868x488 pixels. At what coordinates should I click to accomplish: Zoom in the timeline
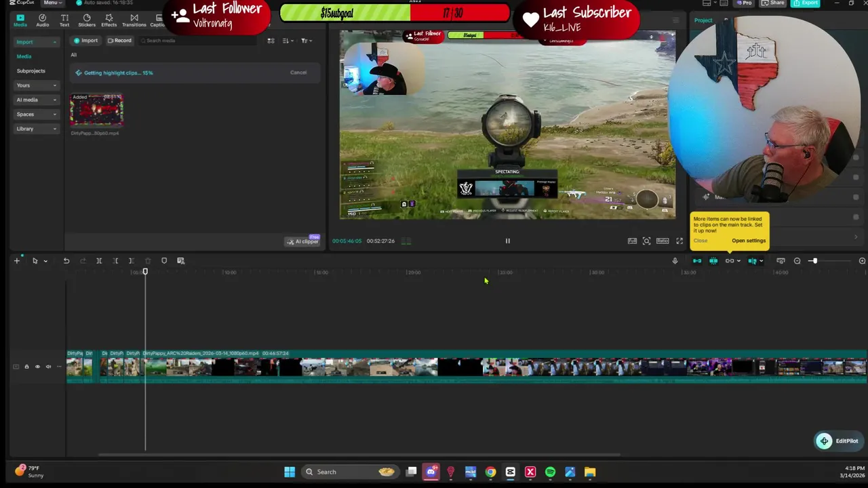(862, 261)
